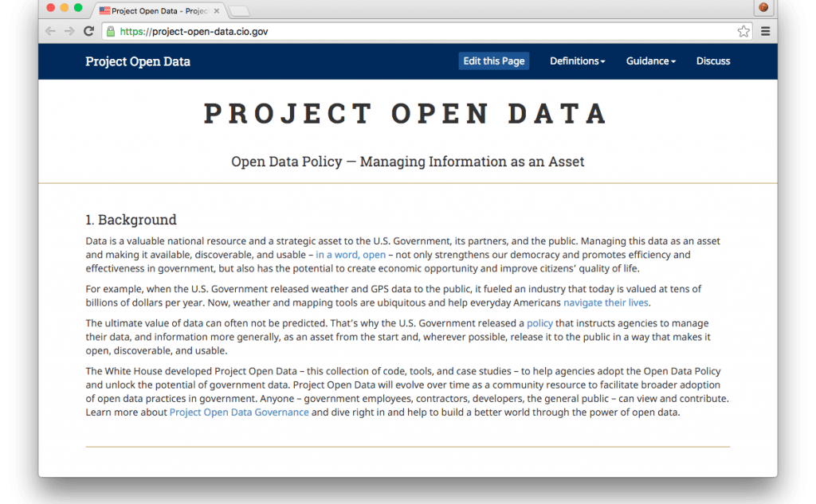Expand the Chrome menu options
Image resolution: width=816 pixels, height=504 pixels.
(x=765, y=31)
